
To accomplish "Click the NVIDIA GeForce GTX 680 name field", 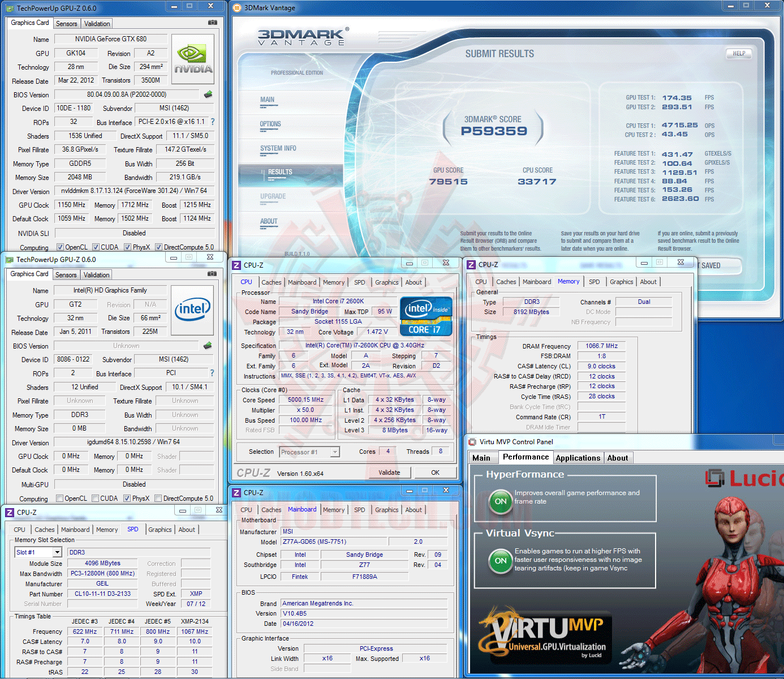I will (x=111, y=39).
